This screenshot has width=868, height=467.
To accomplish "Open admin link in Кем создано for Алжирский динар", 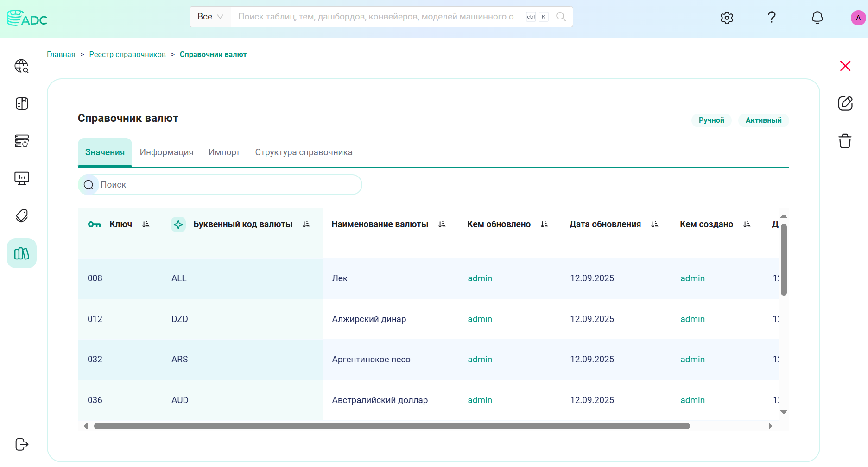I will pos(692,319).
